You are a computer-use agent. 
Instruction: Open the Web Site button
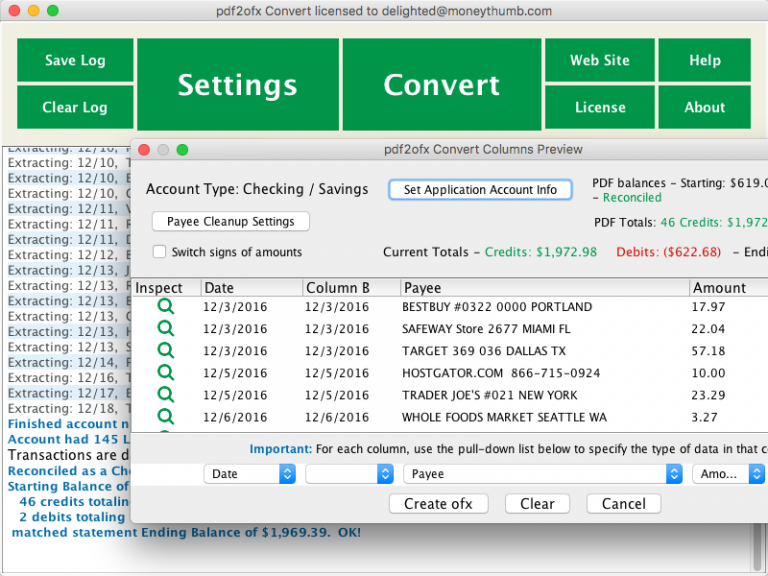[600, 60]
